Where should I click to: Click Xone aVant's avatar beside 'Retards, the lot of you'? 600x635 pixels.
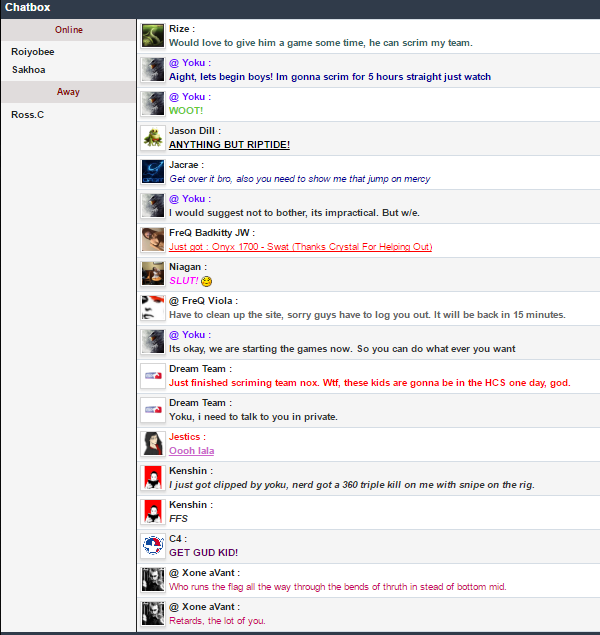tap(153, 614)
